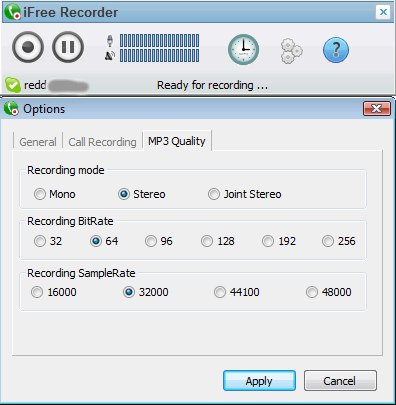Choose 16000 sample rate
The width and height of the screenshot is (396, 405).
54,292
